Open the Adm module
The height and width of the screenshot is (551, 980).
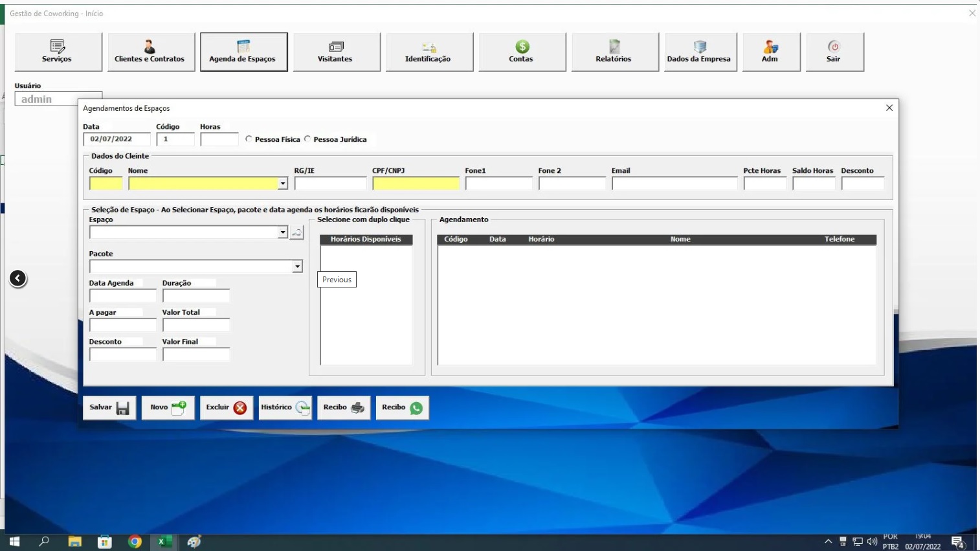tap(771, 52)
